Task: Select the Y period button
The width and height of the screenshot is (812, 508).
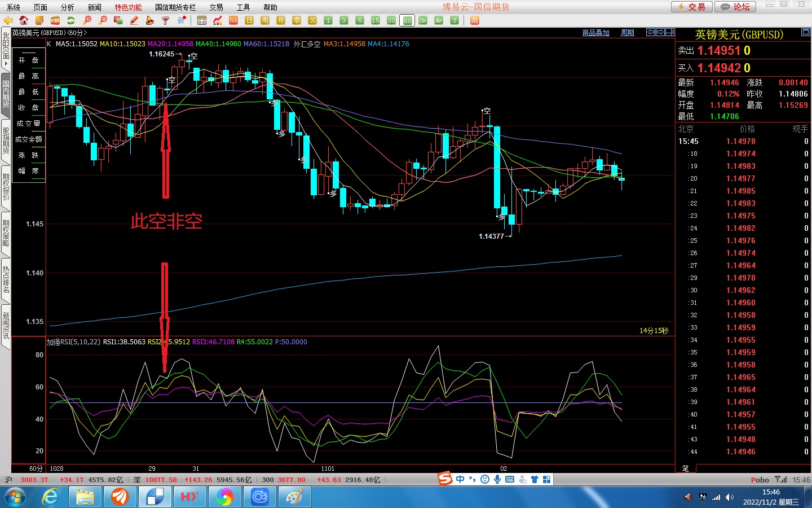Action: (x=454, y=20)
